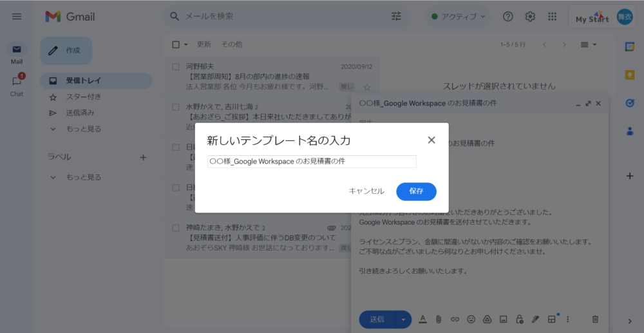Show search options filter icon
The height and width of the screenshot is (333, 644).
pyautogui.click(x=396, y=17)
